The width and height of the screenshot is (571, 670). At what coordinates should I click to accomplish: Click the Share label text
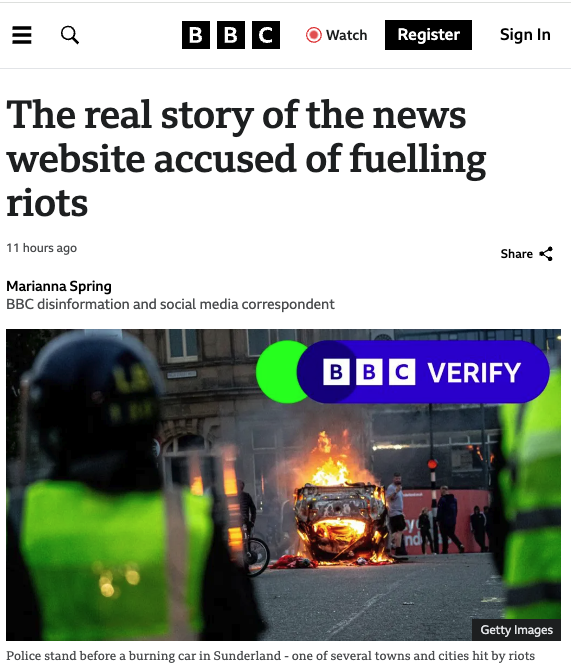point(516,254)
